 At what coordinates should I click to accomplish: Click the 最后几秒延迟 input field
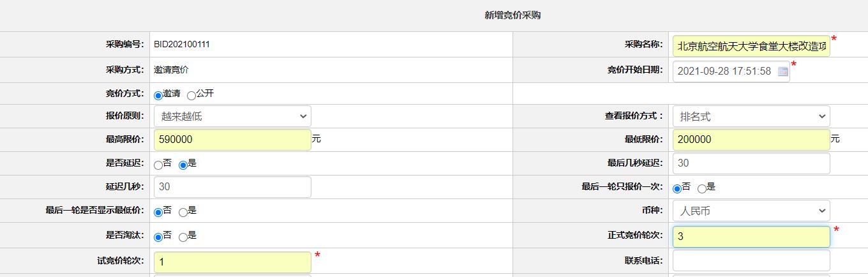point(751,163)
